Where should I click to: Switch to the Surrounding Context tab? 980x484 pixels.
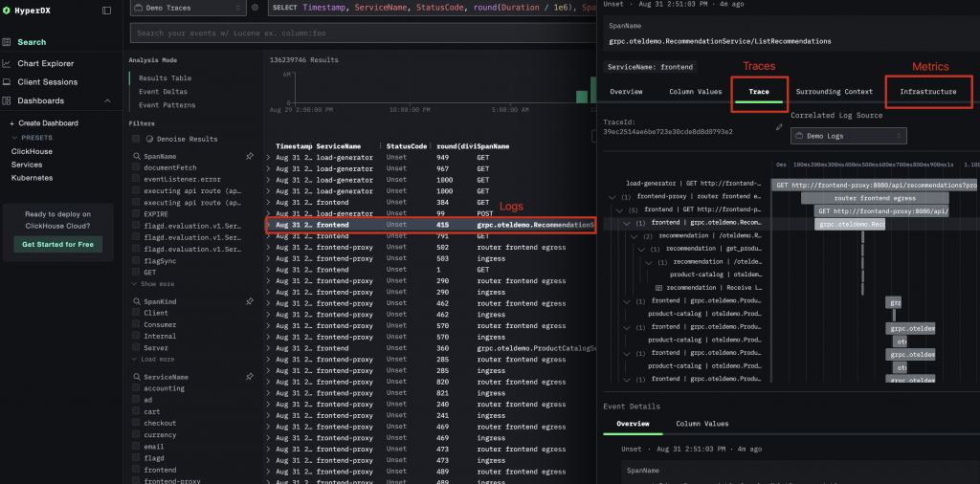pyautogui.click(x=834, y=92)
